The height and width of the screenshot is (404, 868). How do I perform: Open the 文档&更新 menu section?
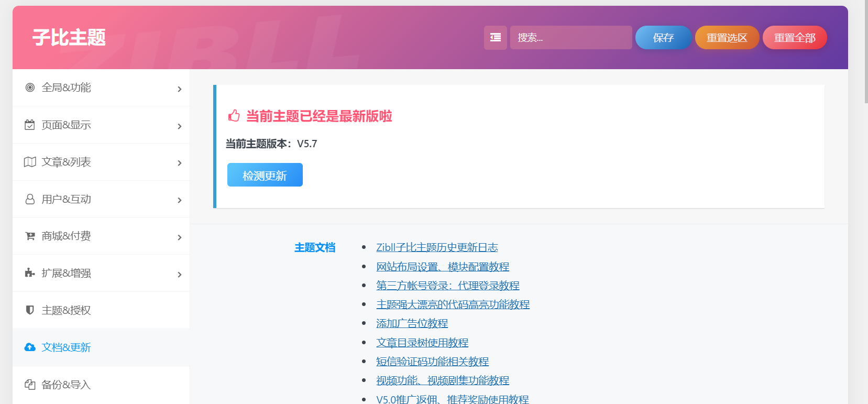point(66,347)
